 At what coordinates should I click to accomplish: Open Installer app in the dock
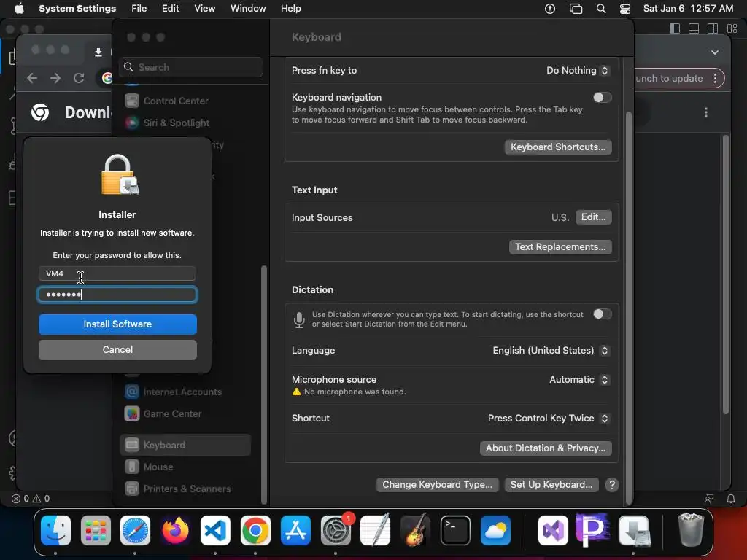[x=633, y=531]
